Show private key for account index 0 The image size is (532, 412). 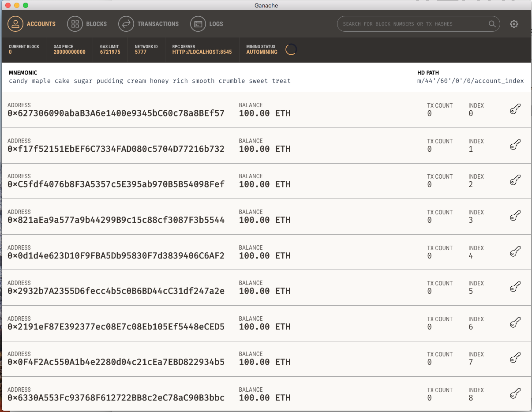(x=515, y=109)
